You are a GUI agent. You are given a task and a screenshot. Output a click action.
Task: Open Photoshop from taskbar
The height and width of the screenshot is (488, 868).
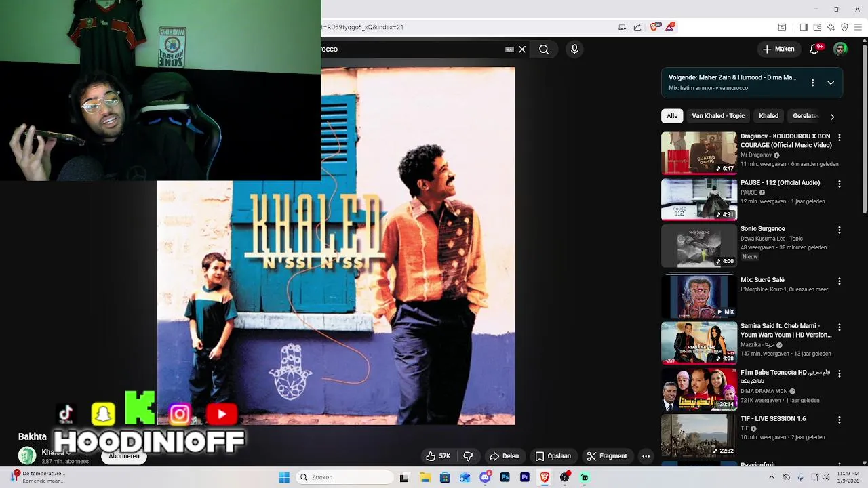[505, 477]
